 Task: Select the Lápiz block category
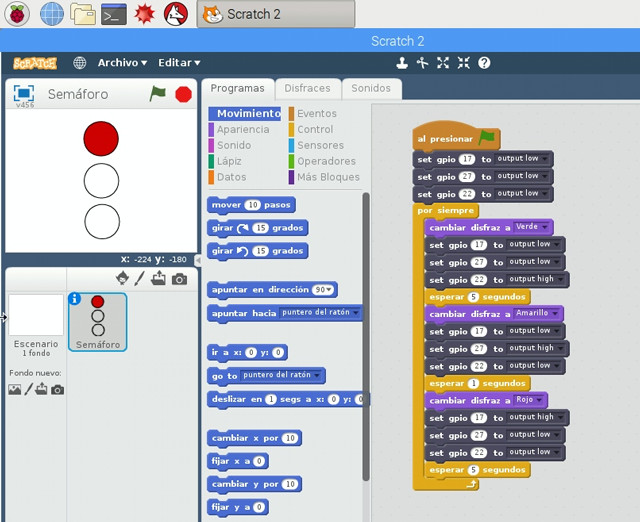point(225,161)
